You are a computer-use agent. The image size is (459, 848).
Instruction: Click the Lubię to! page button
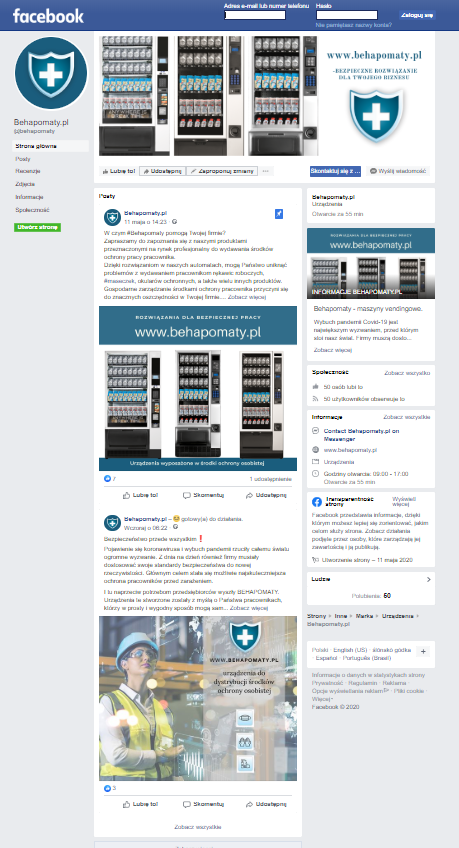point(118,171)
